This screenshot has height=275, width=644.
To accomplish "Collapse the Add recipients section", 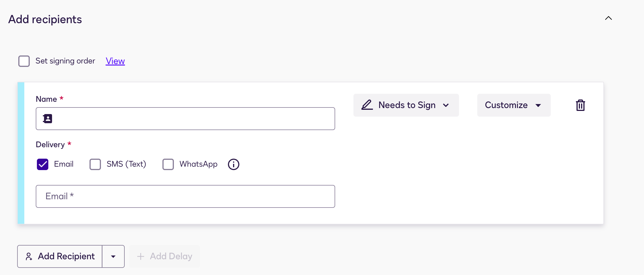I will coord(609,18).
